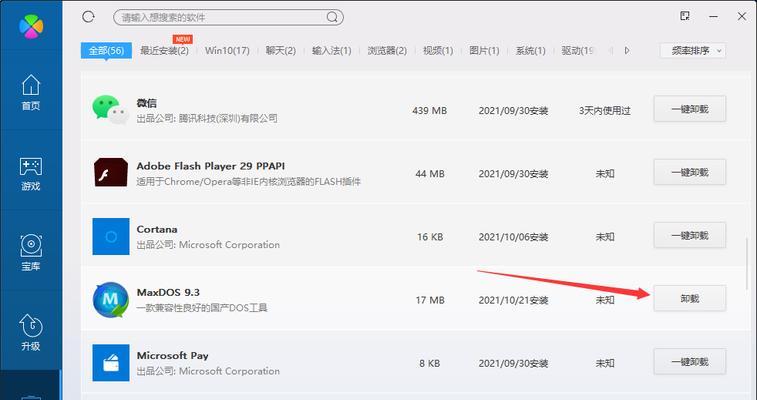Click 一键卸载 for Cortana
Viewport: 757px width, 400px height.
coord(689,235)
